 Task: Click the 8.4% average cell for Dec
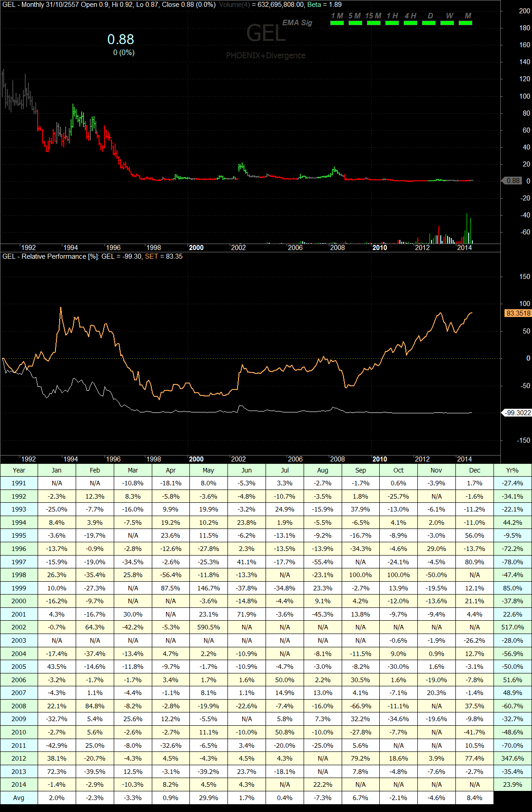click(x=475, y=798)
